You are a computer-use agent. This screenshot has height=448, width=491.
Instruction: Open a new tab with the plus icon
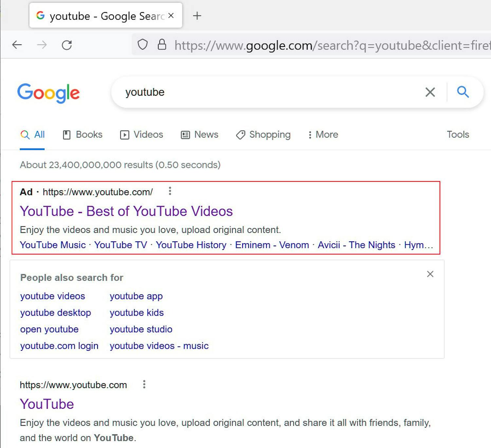point(197,16)
